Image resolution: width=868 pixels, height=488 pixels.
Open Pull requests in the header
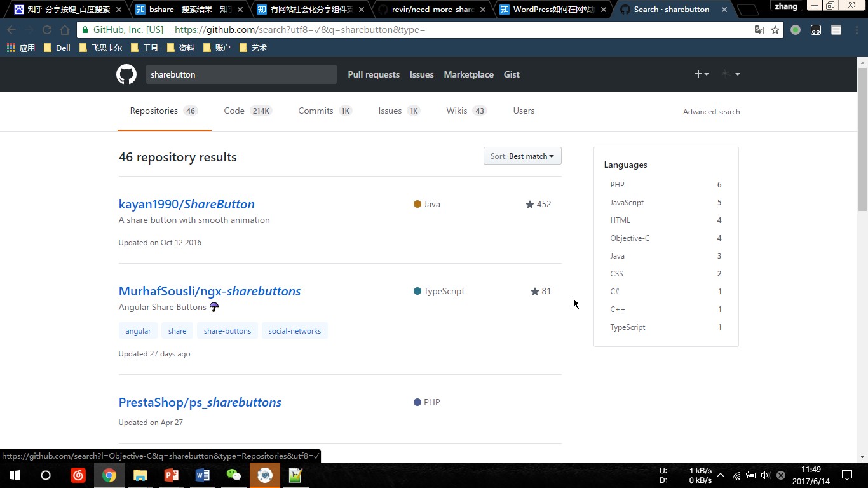[x=374, y=74]
